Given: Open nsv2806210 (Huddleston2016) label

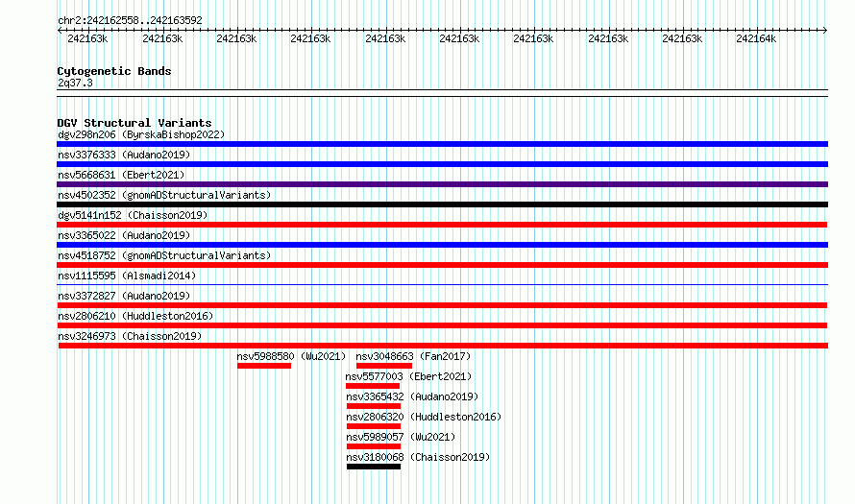Looking at the screenshot, I should point(135,316).
